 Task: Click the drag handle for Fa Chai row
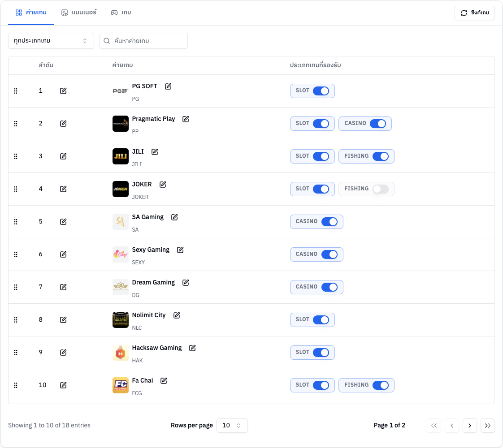(16, 385)
